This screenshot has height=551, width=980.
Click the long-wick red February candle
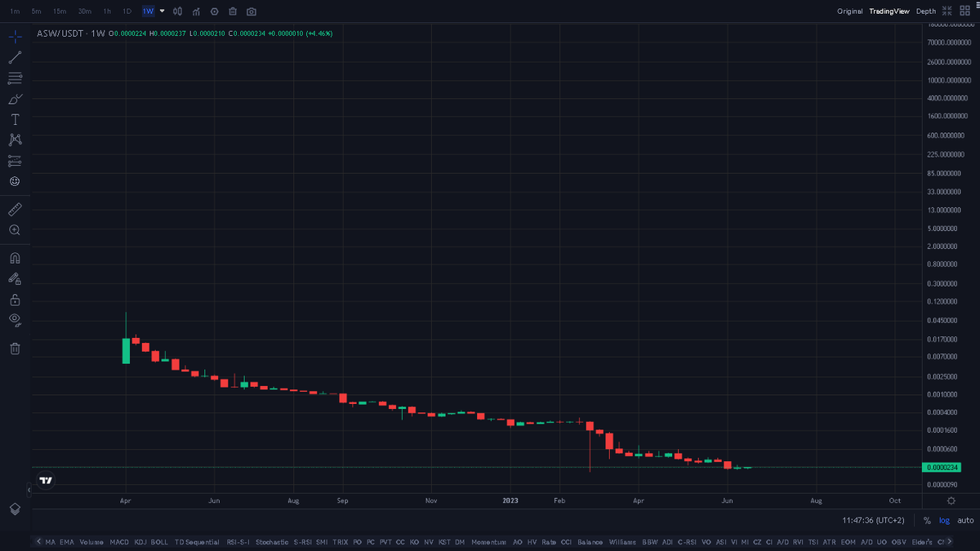590,428
